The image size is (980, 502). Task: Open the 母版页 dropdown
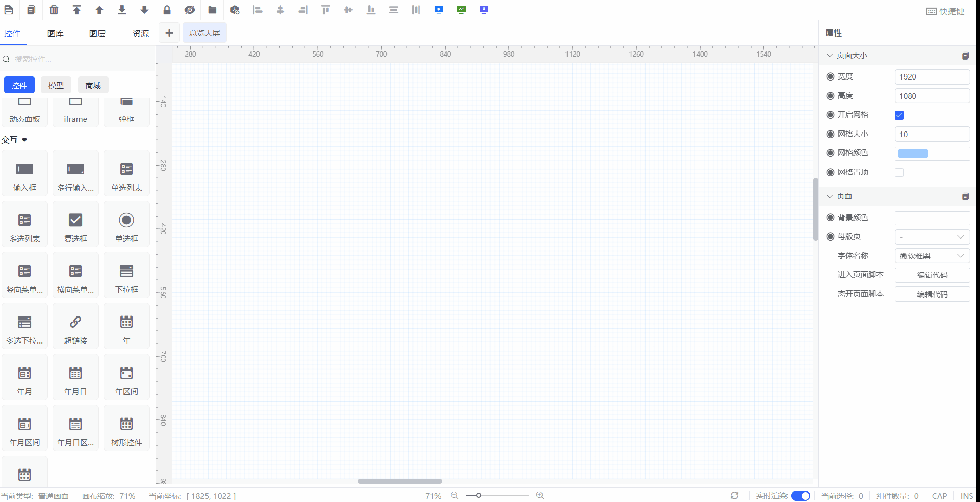click(932, 237)
